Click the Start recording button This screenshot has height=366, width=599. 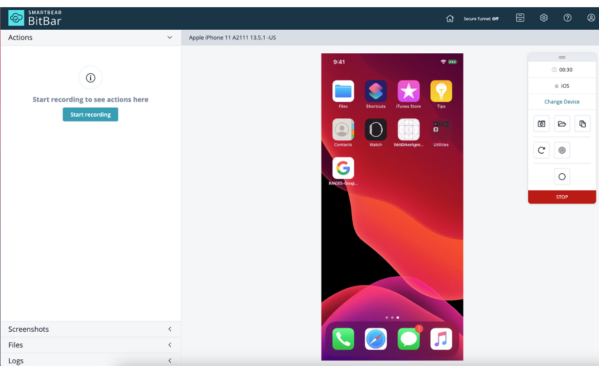coord(91,115)
